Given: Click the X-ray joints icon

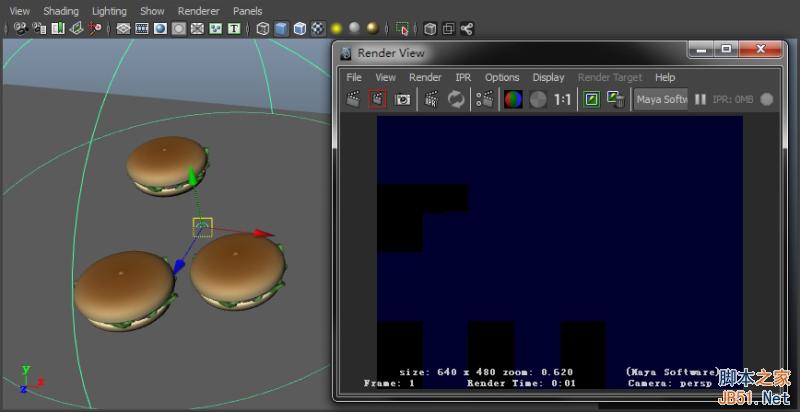Looking at the screenshot, I should [x=467, y=29].
